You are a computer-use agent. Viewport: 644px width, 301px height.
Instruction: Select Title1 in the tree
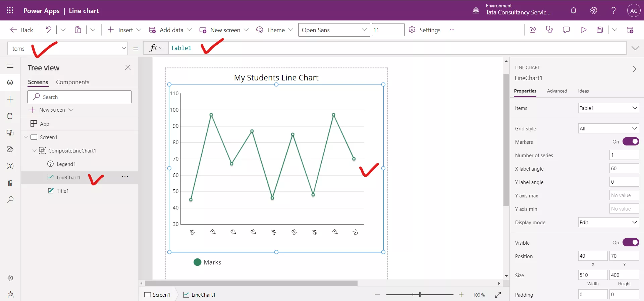tap(63, 191)
